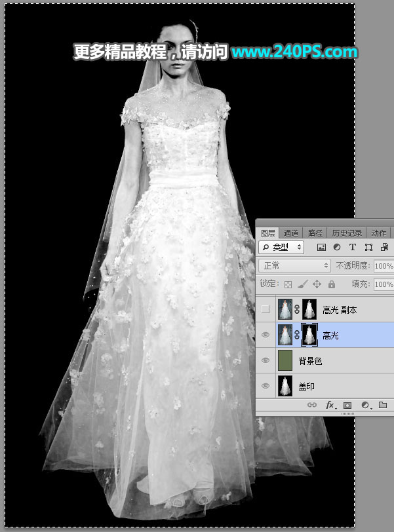The width and height of the screenshot is (394, 532).
Task: Click mask link icon on 高光 副本 layer
Action: point(297,309)
